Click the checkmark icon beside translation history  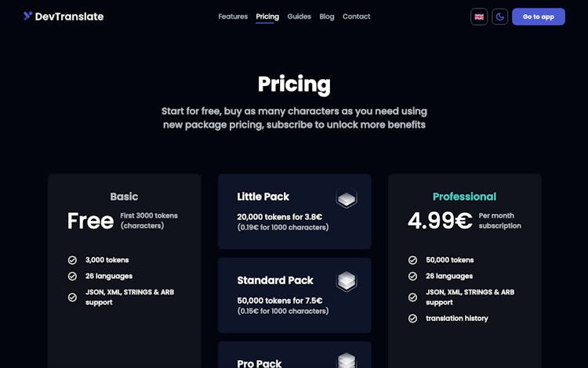(413, 319)
